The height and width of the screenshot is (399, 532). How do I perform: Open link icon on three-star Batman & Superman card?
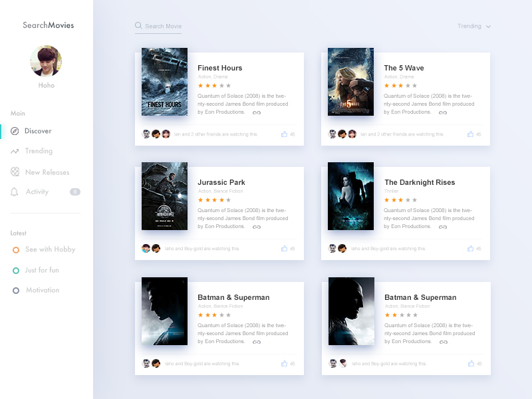(257, 342)
